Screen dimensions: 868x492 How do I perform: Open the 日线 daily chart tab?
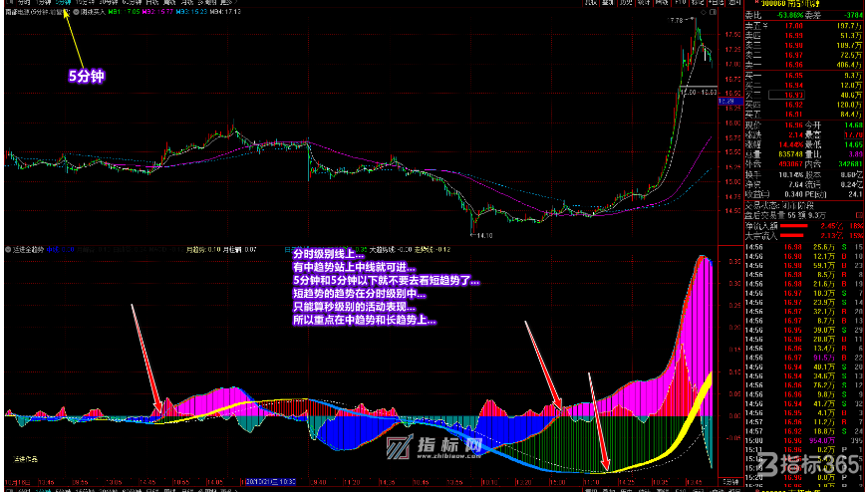click(151, 3)
